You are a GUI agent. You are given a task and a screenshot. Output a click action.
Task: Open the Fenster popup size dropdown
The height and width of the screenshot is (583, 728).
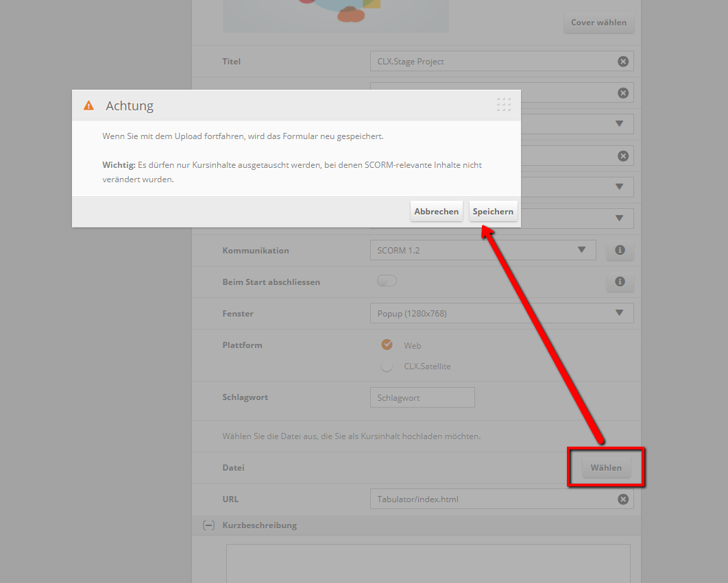point(501,314)
